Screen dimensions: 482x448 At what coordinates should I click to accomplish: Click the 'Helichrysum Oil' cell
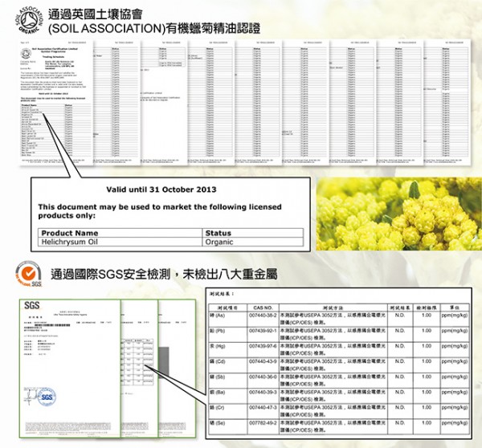(x=70, y=242)
